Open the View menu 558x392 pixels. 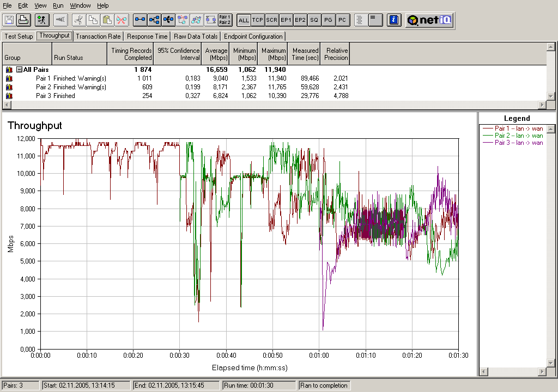click(x=40, y=5)
